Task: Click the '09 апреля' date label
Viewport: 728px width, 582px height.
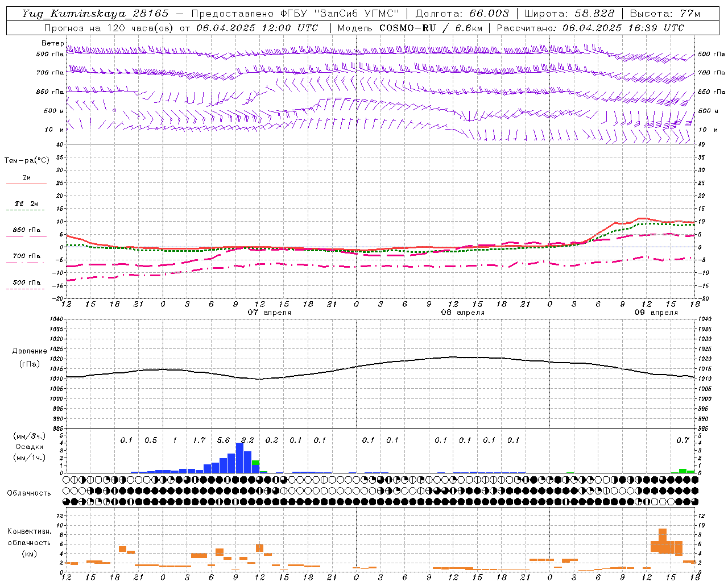Action: coord(656,313)
